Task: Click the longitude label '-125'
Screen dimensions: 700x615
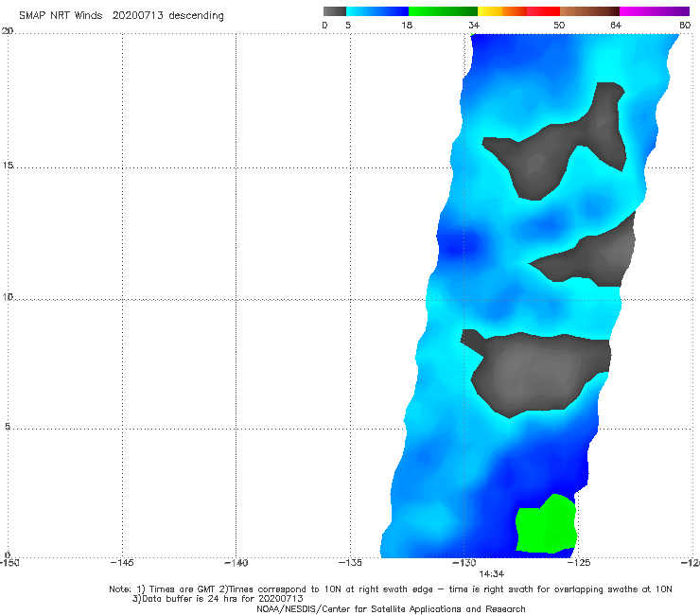Action: pyautogui.click(x=579, y=563)
